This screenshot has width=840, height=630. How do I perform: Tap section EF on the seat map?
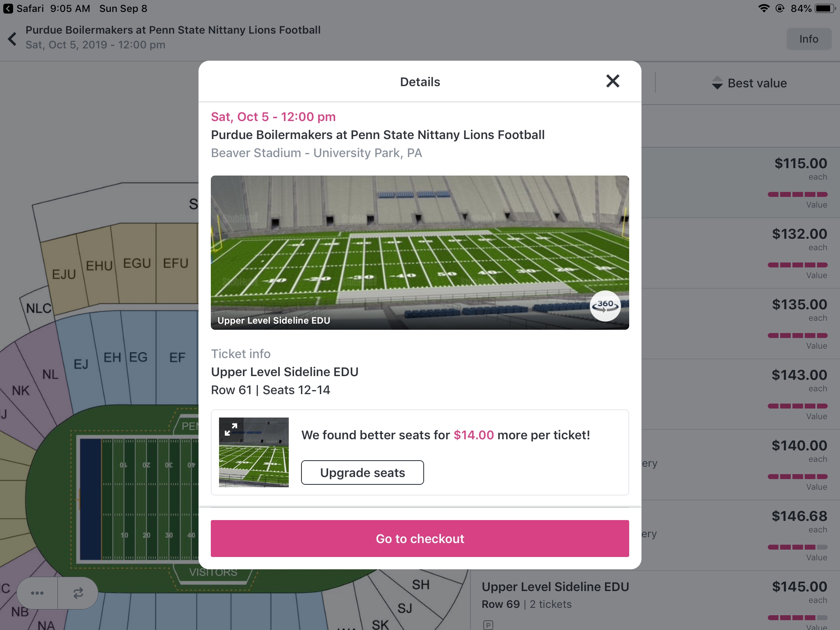click(x=177, y=357)
